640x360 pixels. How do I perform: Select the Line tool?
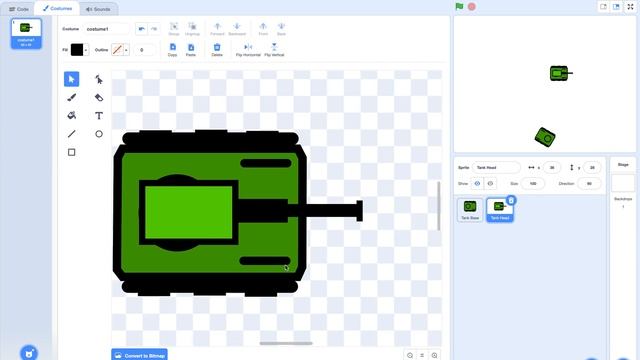click(71, 134)
